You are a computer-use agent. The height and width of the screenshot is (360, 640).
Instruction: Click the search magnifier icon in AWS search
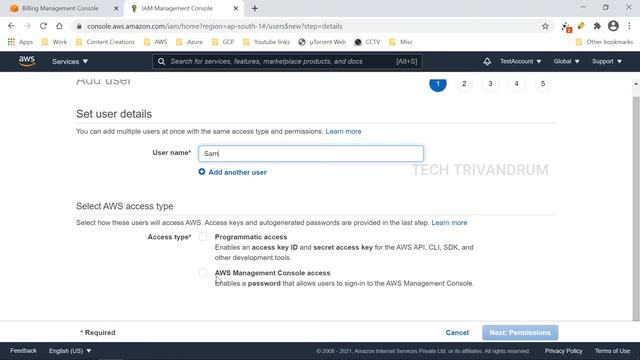click(x=162, y=62)
